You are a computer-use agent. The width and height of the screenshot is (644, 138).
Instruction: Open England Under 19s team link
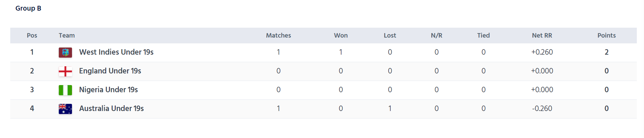[110, 71]
